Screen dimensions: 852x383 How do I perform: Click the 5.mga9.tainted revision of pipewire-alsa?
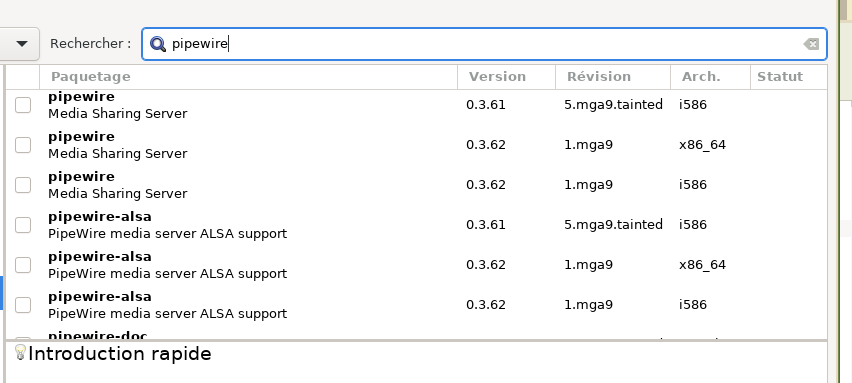613,224
